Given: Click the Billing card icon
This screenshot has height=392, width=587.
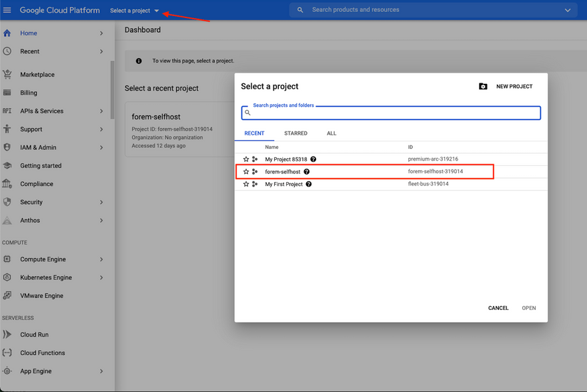Looking at the screenshot, I should [x=7, y=93].
